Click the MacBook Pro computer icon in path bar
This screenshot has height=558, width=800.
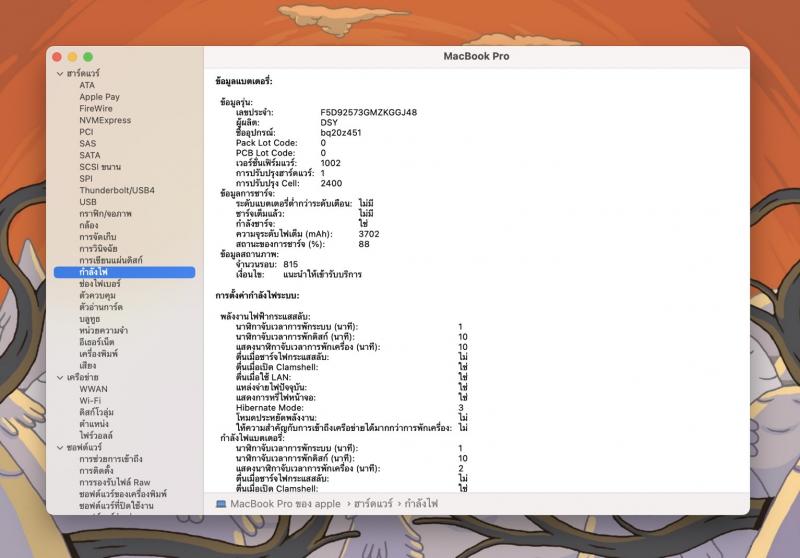pyautogui.click(x=221, y=503)
